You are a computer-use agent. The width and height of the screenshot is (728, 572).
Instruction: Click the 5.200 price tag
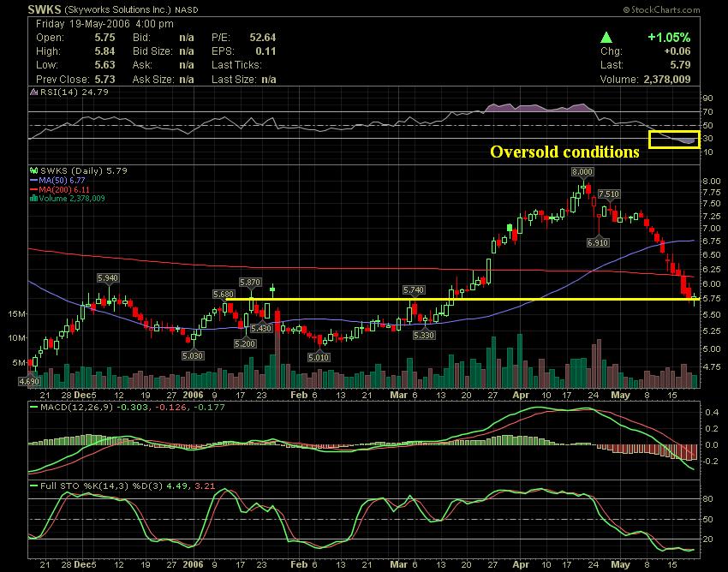(244, 343)
